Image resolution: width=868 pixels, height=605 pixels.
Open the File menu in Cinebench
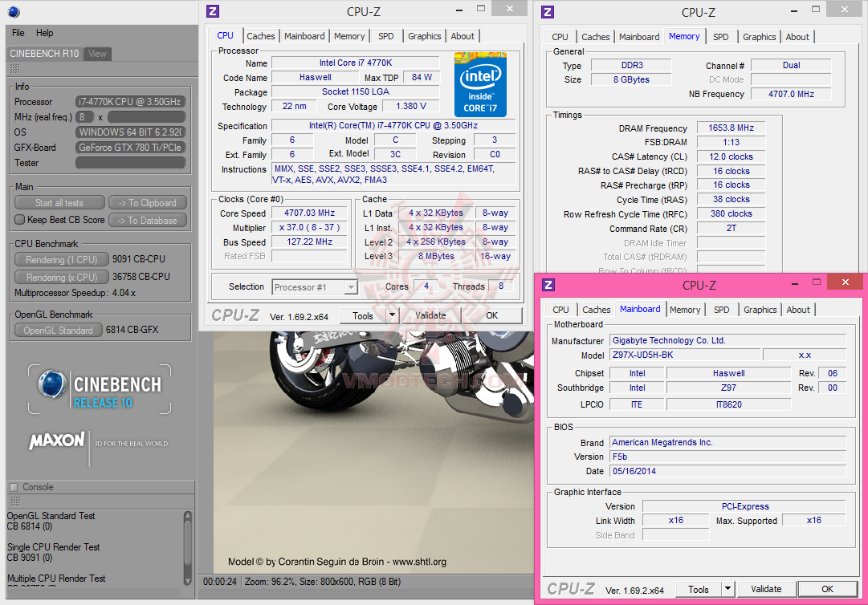click(18, 33)
